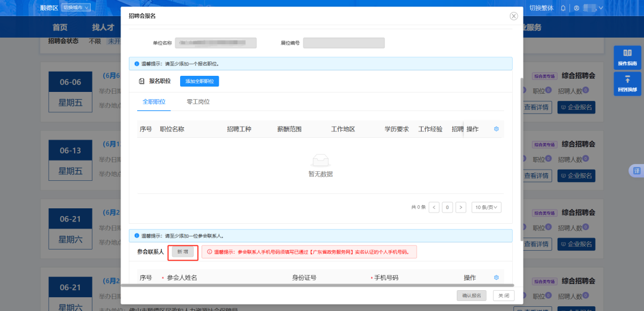Click the 展位编号 input field
644x311 pixels.
point(343,43)
